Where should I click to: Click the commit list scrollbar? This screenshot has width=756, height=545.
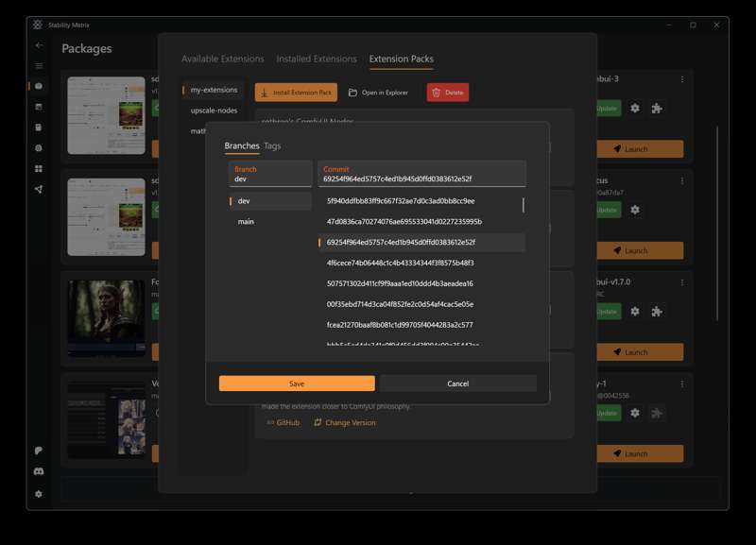coord(523,205)
